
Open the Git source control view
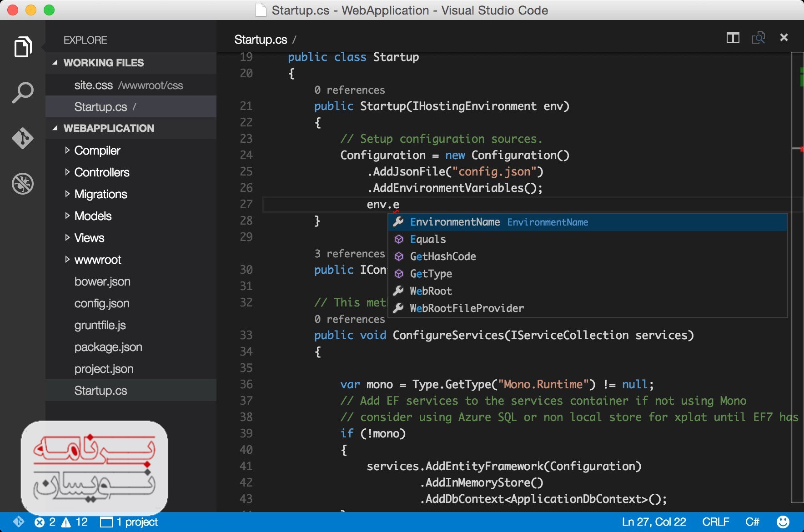click(23, 138)
